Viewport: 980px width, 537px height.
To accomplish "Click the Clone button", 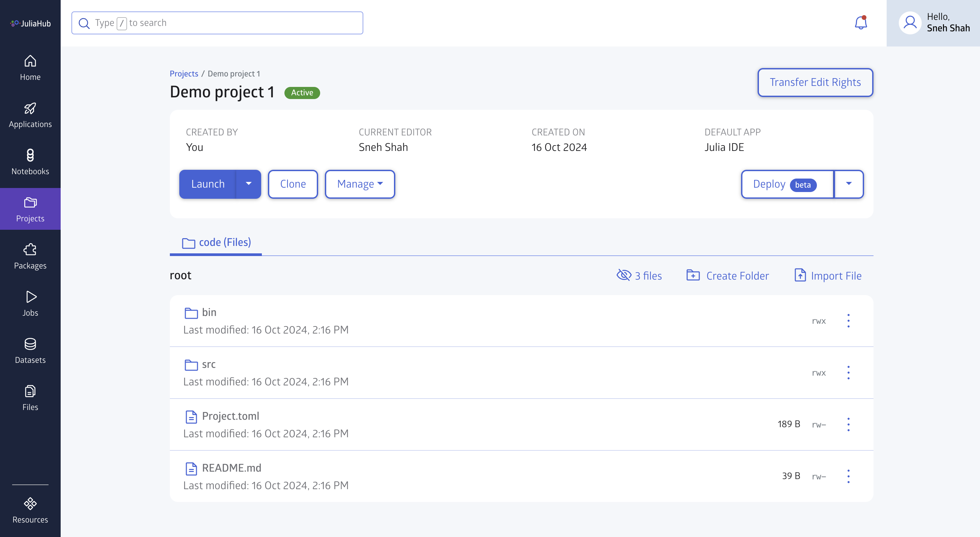I will tap(292, 184).
